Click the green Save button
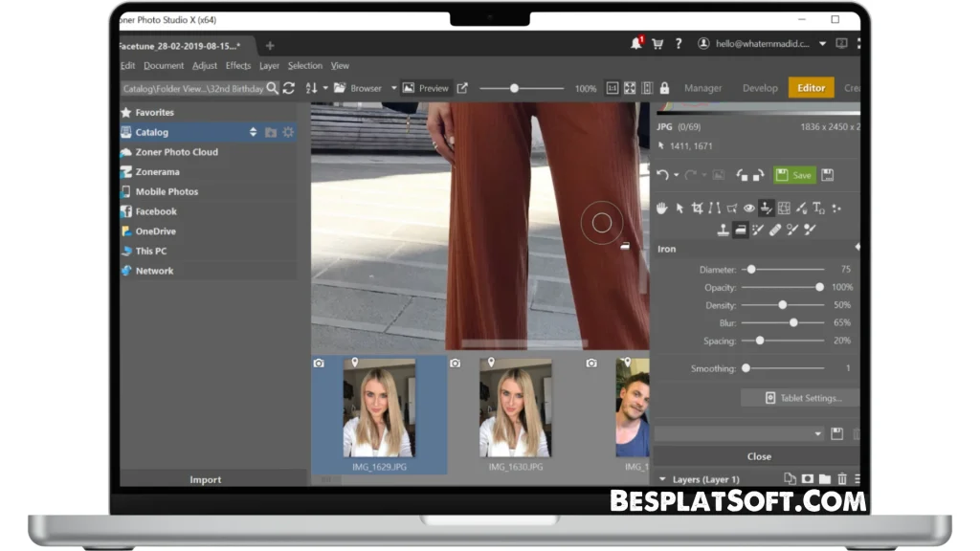 794,175
